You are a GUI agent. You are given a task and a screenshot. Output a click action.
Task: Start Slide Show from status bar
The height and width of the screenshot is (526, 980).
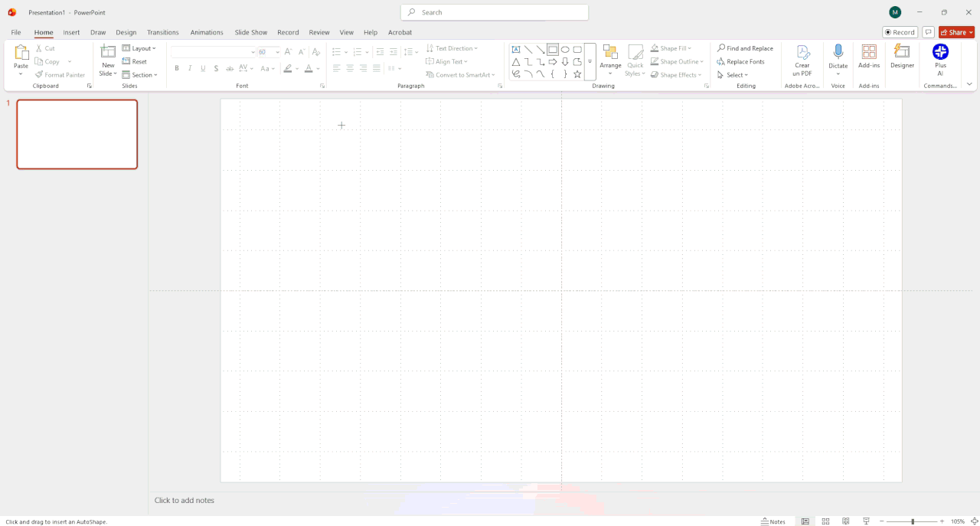click(866, 521)
